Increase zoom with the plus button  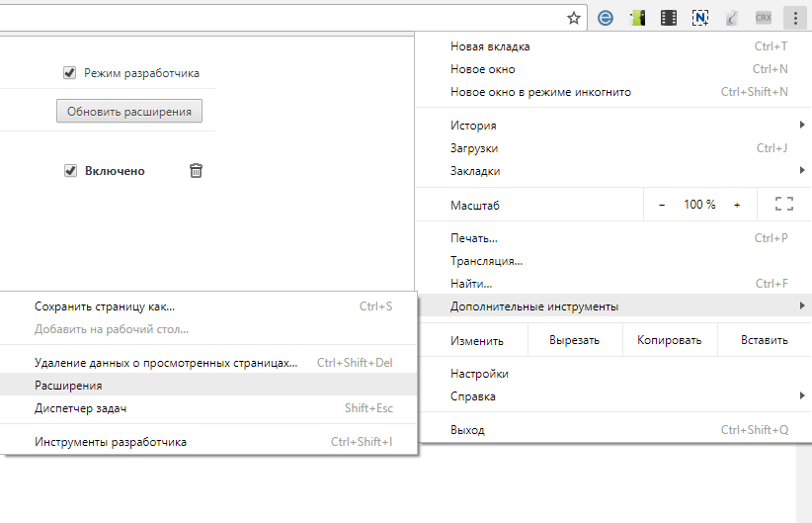click(x=737, y=205)
